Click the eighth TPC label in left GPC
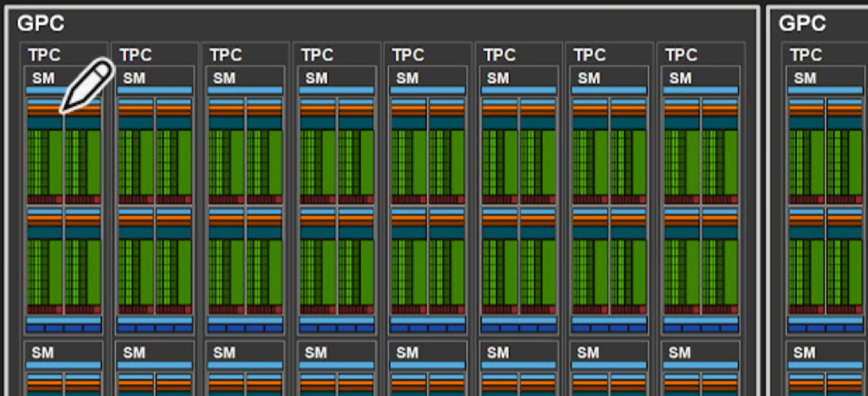The image size is (868, 396). click(682, 55)
